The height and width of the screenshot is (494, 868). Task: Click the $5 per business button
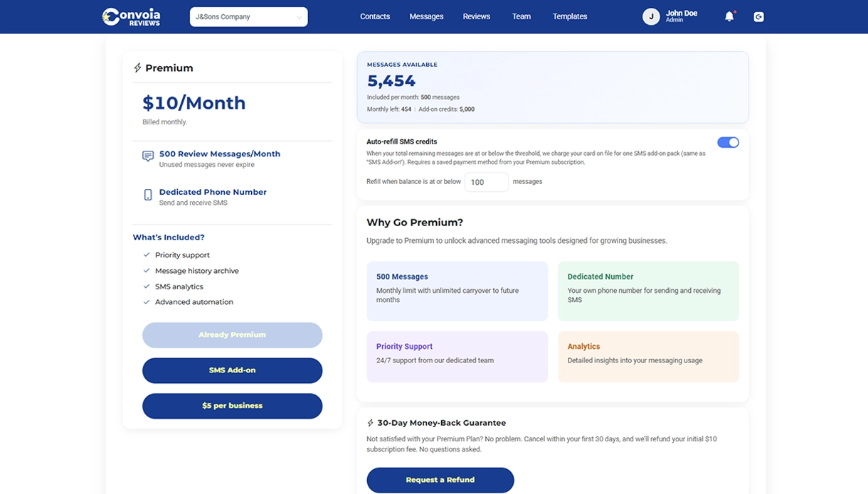coord(232,406)
